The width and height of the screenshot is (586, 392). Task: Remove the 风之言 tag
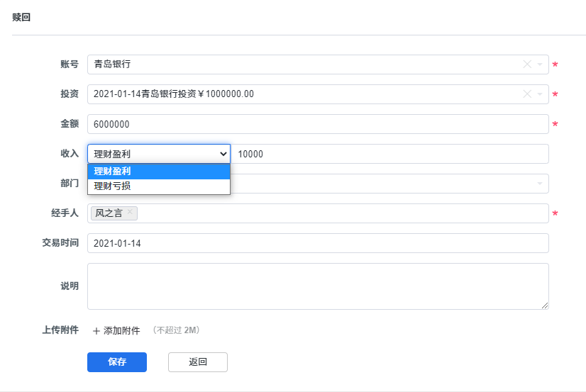[130, 213]
